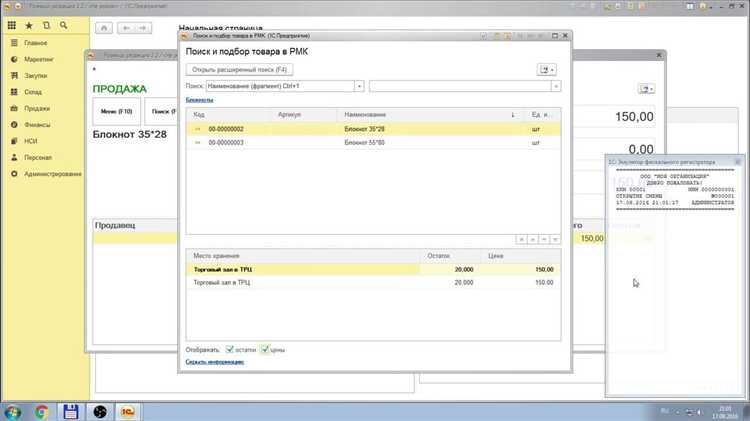Open the History icon beside the star
The width and height of the screenshot is (750, 421).
click(x=46, y=25)
